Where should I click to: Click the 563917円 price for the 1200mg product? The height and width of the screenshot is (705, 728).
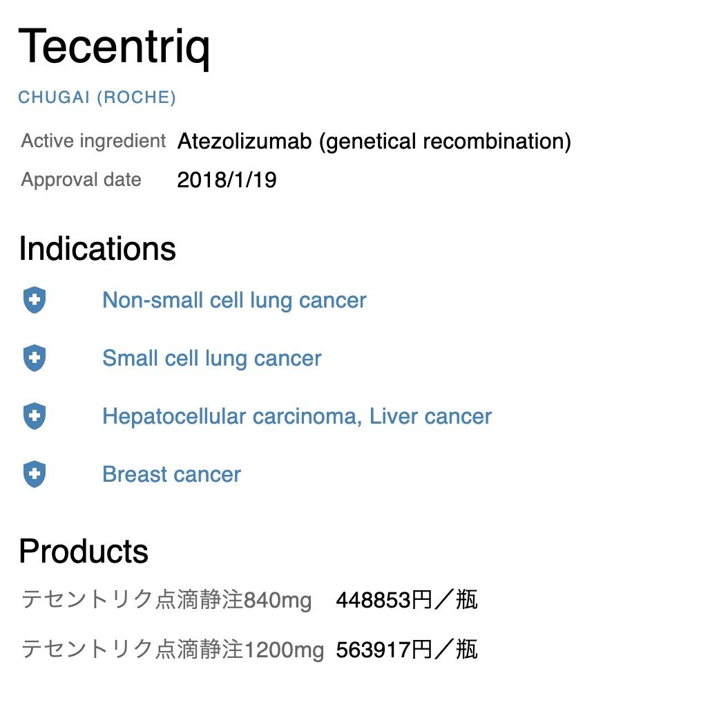point(406,650)
